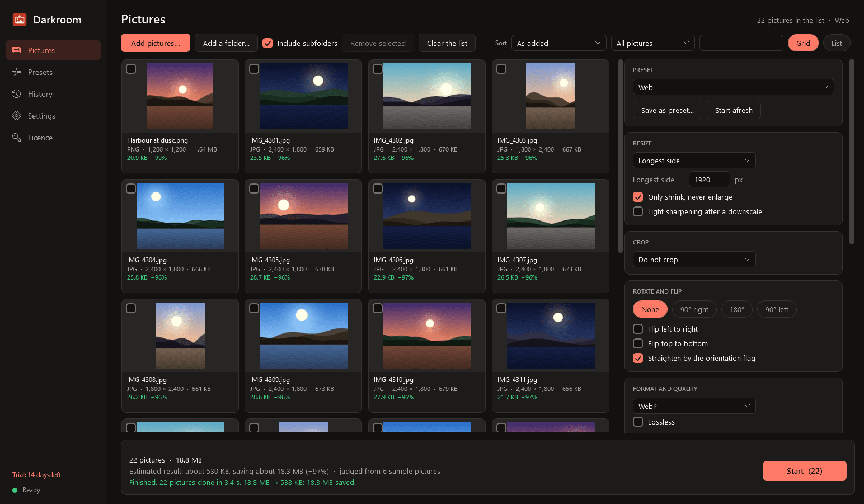Click the green Ready status dot
Screen dimensions: 864x504
[15, 490]
